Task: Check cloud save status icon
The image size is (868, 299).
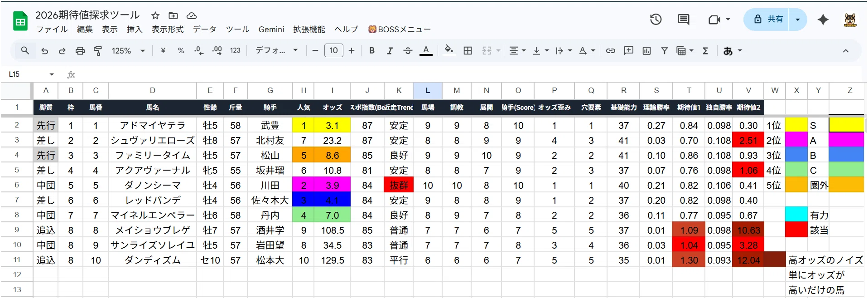Action: 192,15
